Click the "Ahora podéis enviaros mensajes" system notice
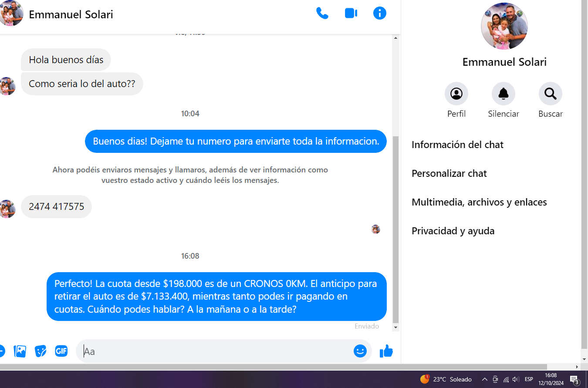The image size is (588, 388). [190, 175]
